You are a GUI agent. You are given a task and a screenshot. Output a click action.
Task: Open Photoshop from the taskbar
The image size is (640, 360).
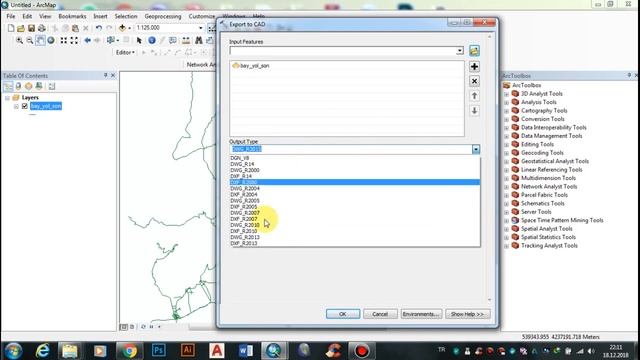[158, 351]
